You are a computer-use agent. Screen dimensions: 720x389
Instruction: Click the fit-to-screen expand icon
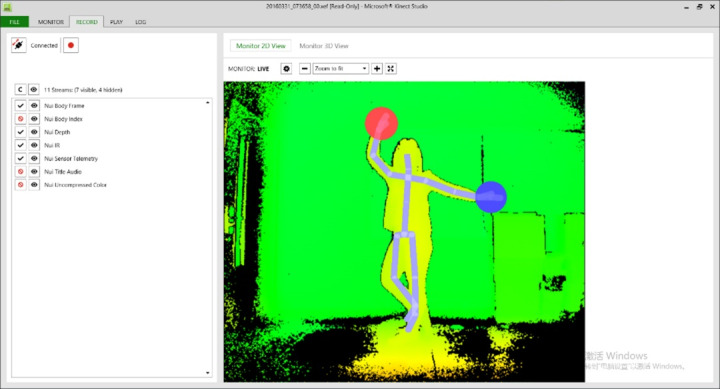click(x=391, y=68)
